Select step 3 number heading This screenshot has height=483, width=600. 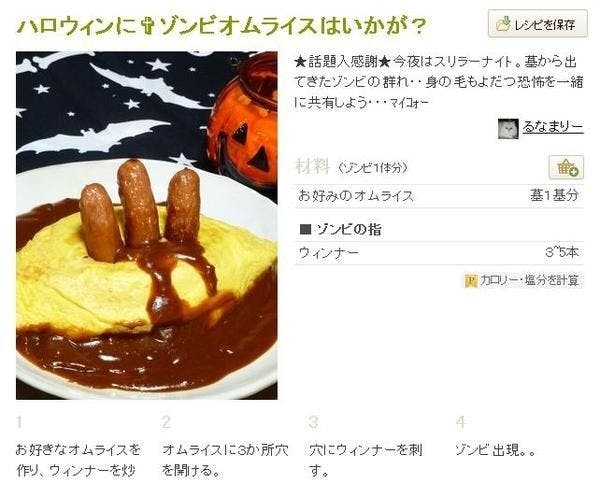[x=313, y=423]
